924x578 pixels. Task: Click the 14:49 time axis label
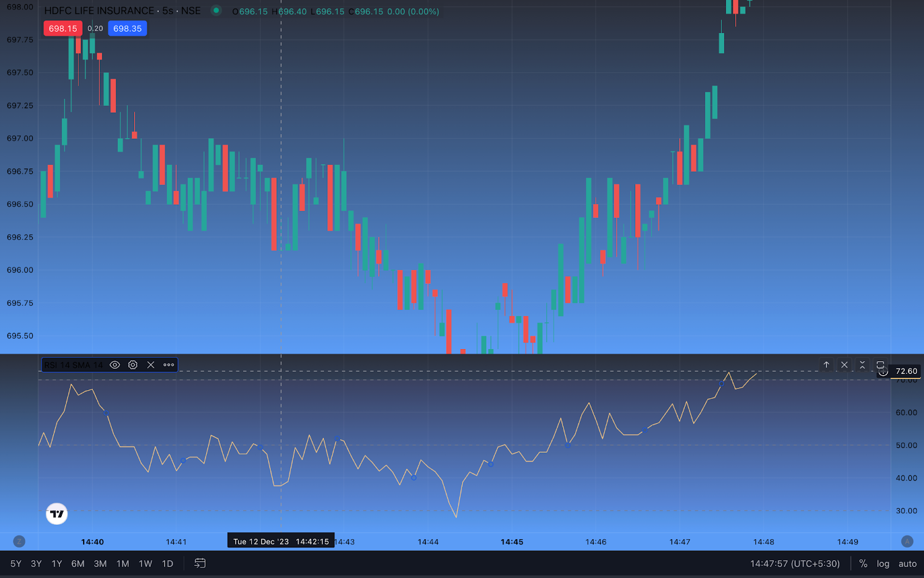847,542
